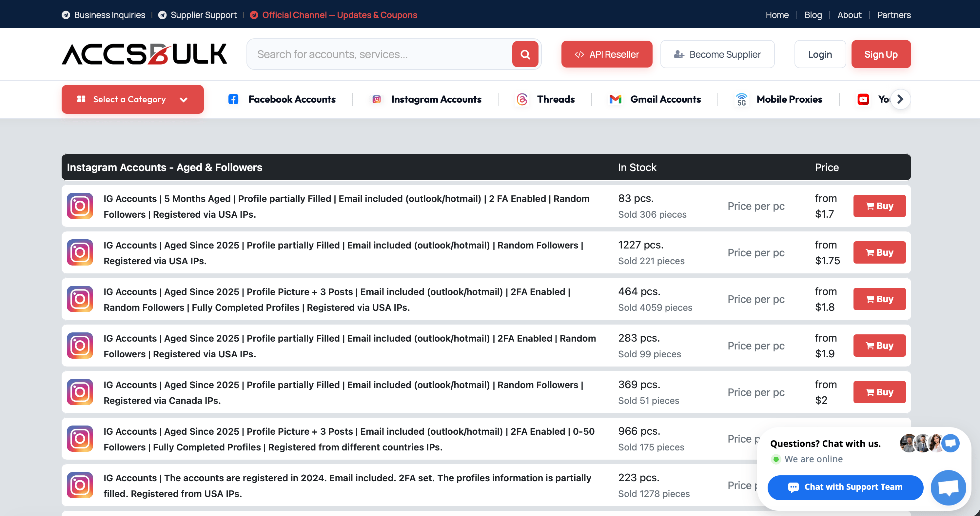Click the "Price" column header
Viewport: 980px width, 516px height.
pos(827,168)
